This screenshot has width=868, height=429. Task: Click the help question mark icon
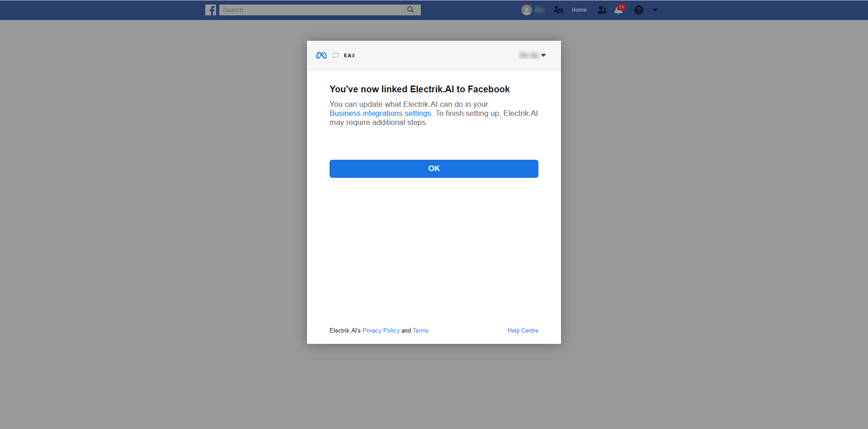pos(639,10)
